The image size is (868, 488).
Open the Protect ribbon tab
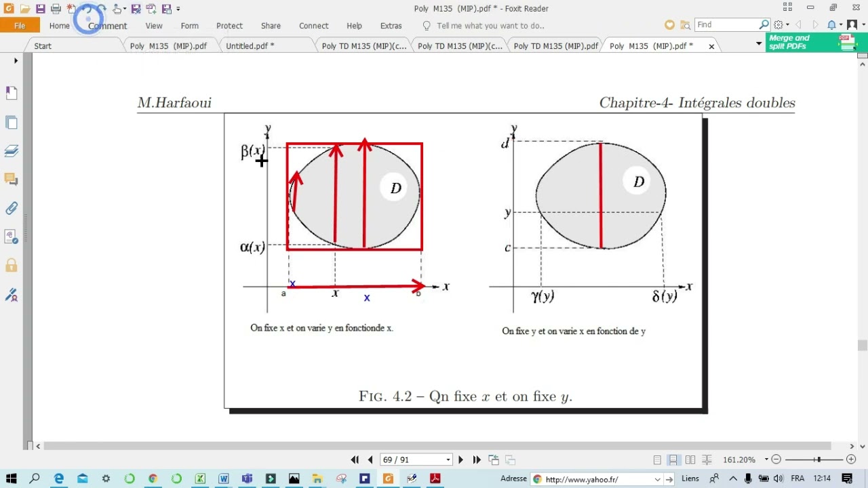point(229,26)
